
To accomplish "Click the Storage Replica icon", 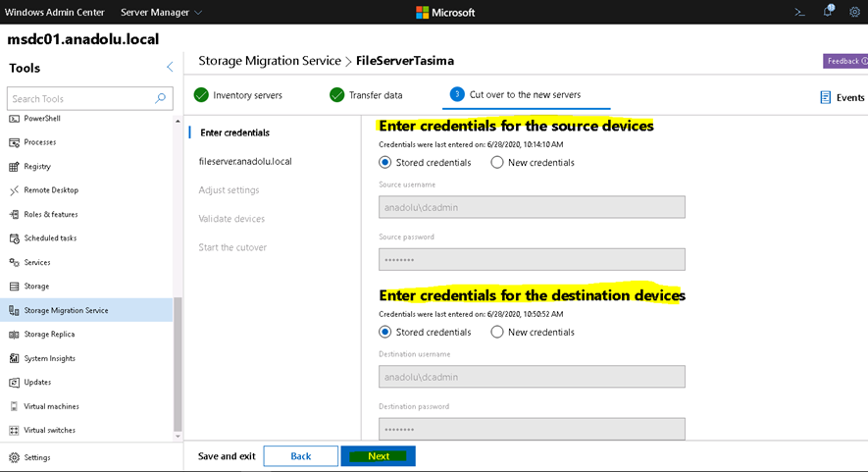I will pyautogui.click(x=14, y=334).
